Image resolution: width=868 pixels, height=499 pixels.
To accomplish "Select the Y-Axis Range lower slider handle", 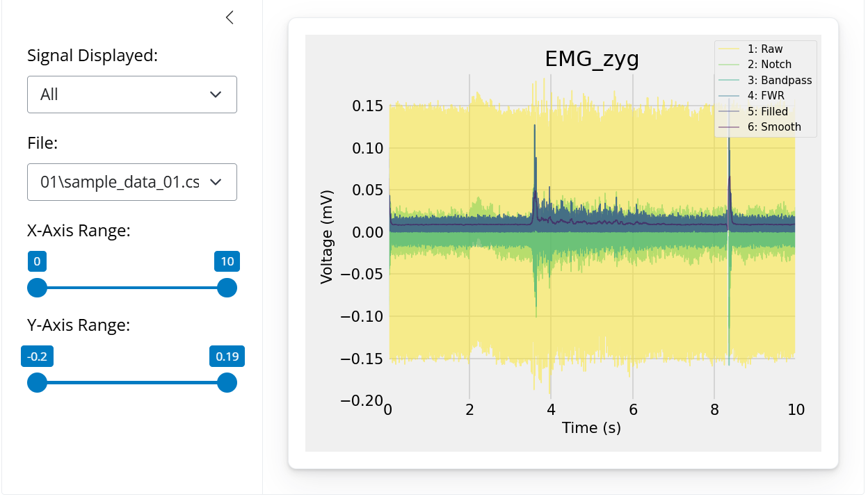I will pos(37,383).
